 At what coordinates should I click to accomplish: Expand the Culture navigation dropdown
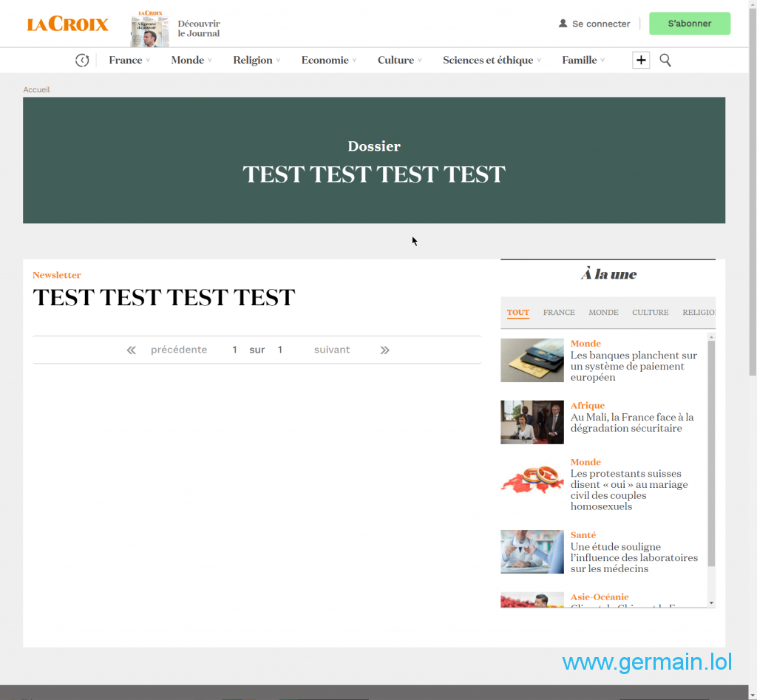[399, 61]
